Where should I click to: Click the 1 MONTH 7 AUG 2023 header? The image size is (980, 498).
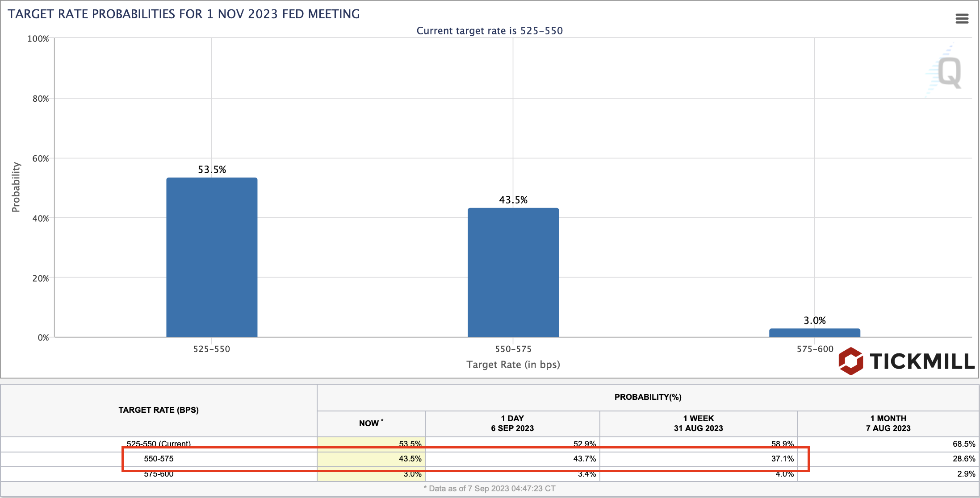[x=888, y=423]
